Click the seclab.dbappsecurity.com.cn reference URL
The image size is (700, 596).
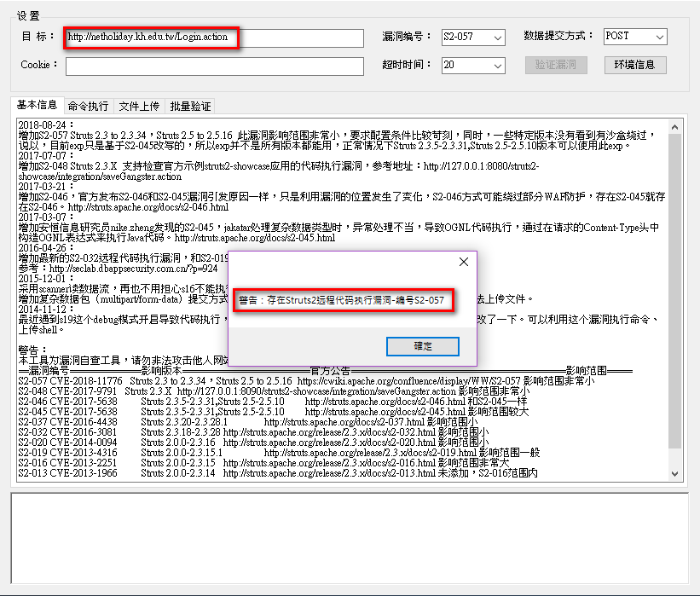(x=134, y=269)
